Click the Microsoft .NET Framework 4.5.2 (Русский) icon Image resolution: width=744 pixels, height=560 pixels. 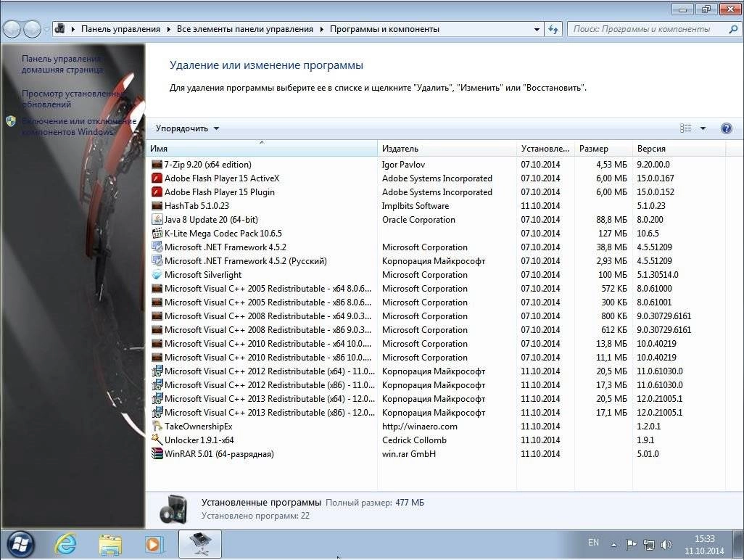(x=157, y=261)
